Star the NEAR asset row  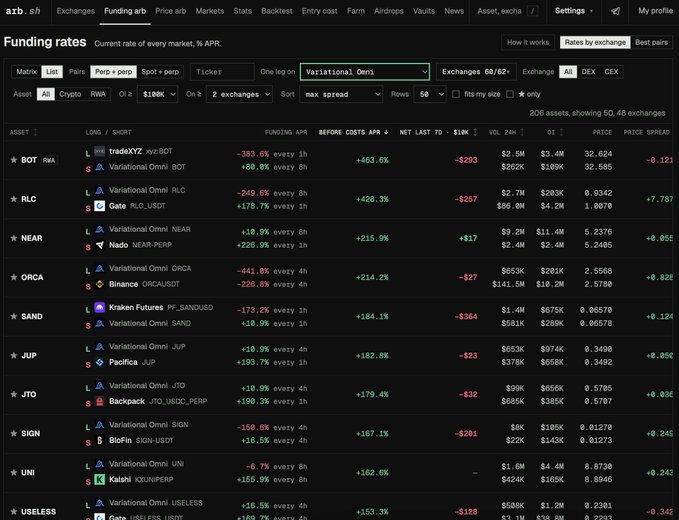(14, 238)
